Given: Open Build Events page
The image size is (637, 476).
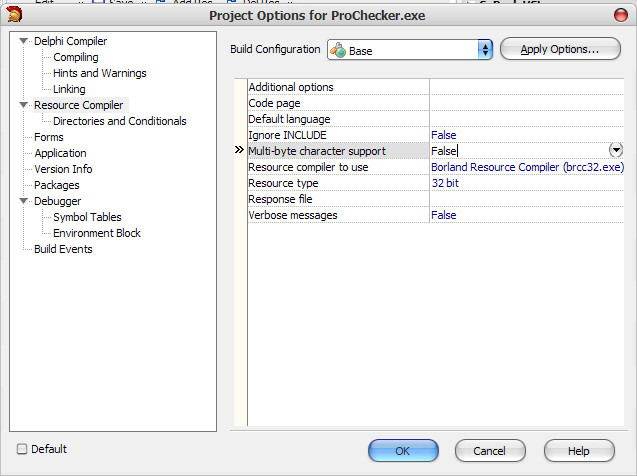Looking at the screenshot, I should 63,249.
